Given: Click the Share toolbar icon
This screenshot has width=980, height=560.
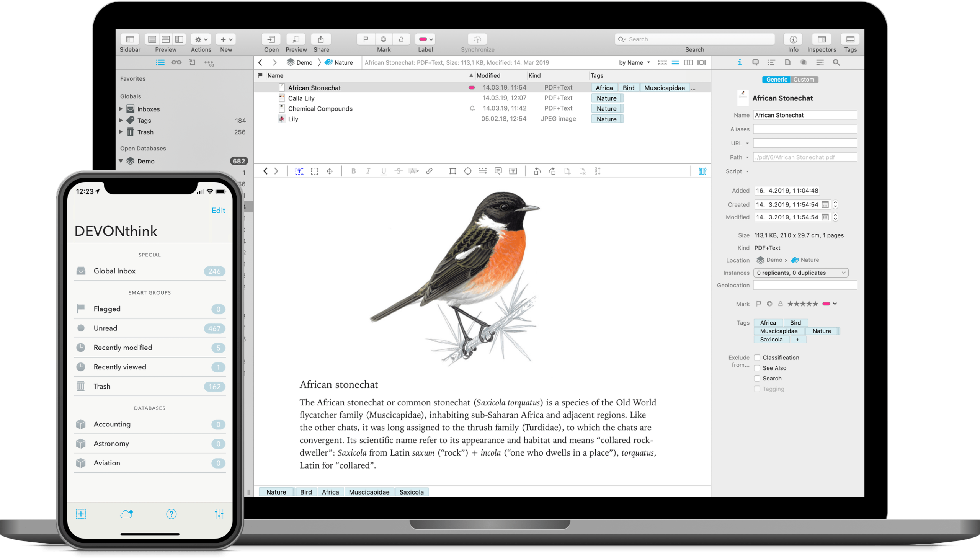Looking at the screenshot, I should (x=321, y=39).
